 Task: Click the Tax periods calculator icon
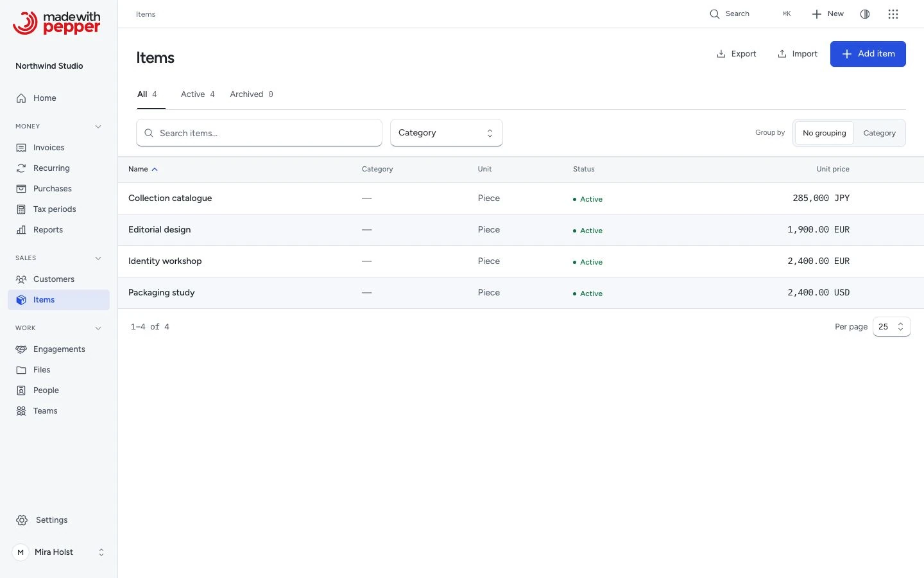point(21,209)
